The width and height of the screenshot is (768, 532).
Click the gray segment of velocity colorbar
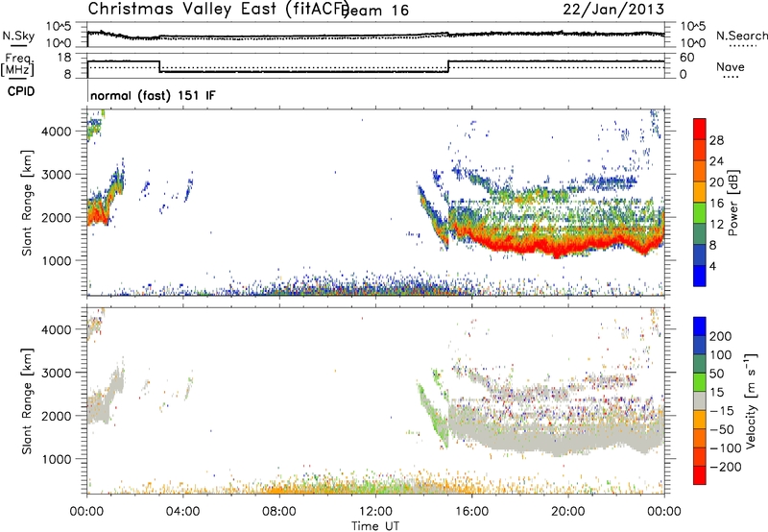[x=700, y=400]
